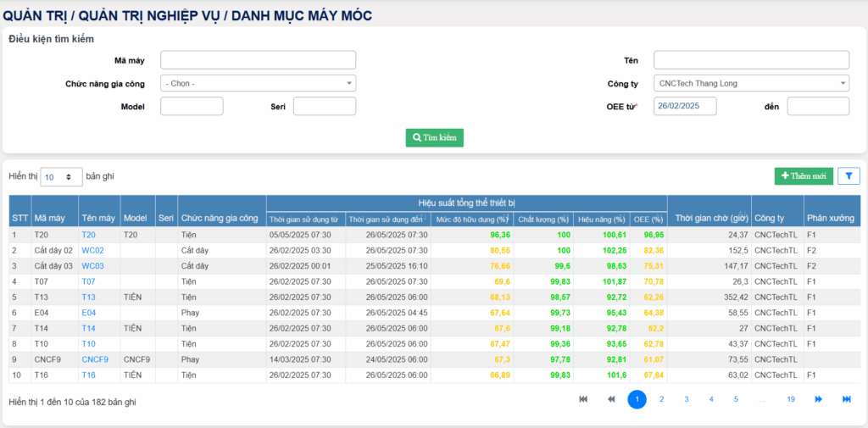868x428 pixels.
Task: Click the Thêm mới add button
Action: pos(803,176)
